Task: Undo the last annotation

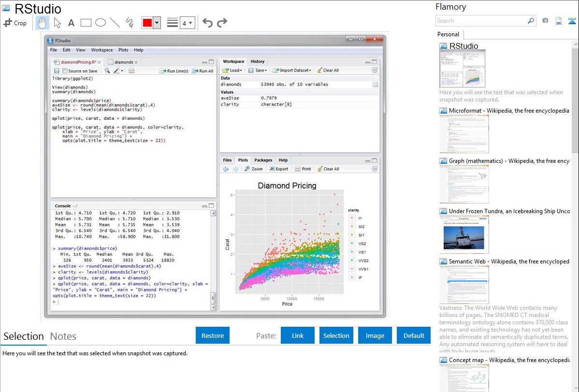Action: [x=207, y=23]
